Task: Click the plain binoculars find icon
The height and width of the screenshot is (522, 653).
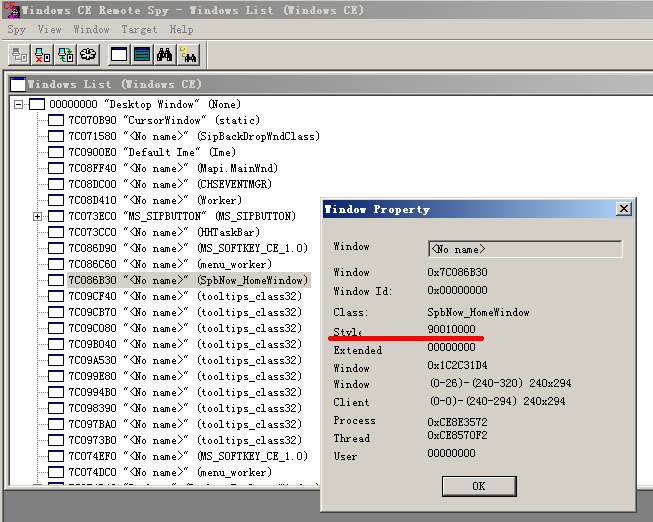Action: click(x=165, y=54)
